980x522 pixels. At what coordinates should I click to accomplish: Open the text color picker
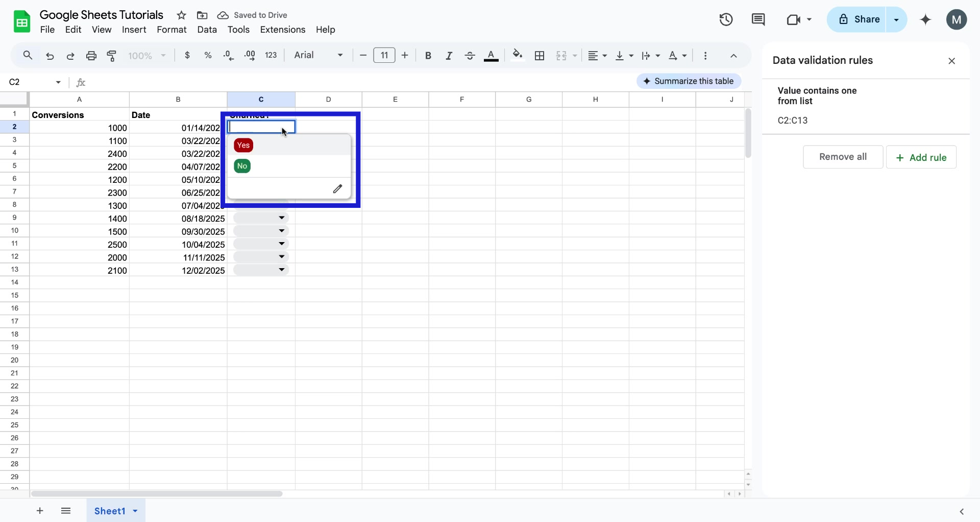[x=491, y=56]
